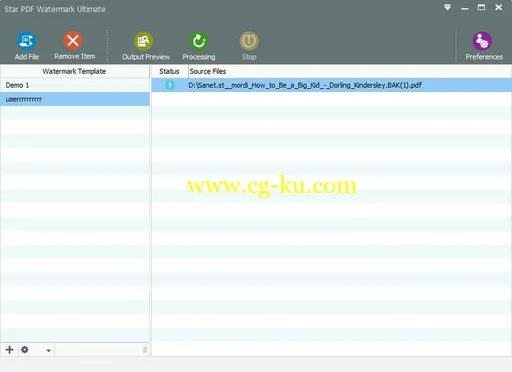Click the Source Files column header
This screenshot has width=512, height=372.
(350, 71)
